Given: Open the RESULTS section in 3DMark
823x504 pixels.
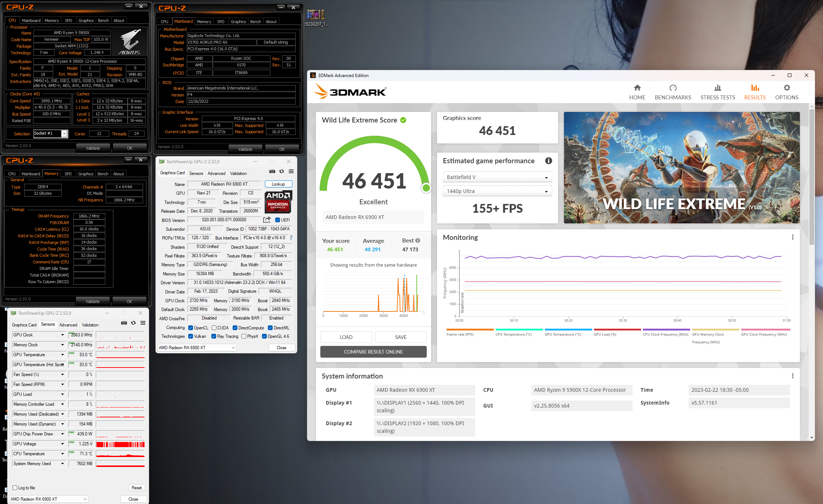Looking at the screenshot, I should 755,92.
